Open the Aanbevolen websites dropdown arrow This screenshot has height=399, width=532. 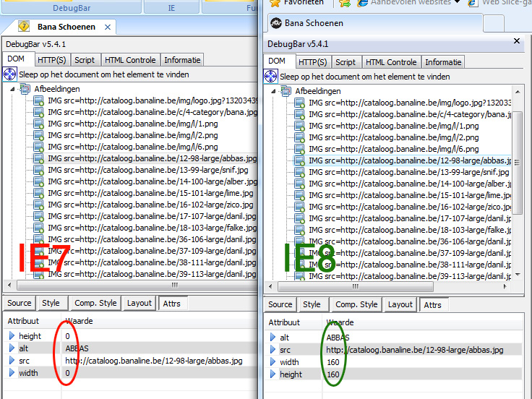click(457, 1)
